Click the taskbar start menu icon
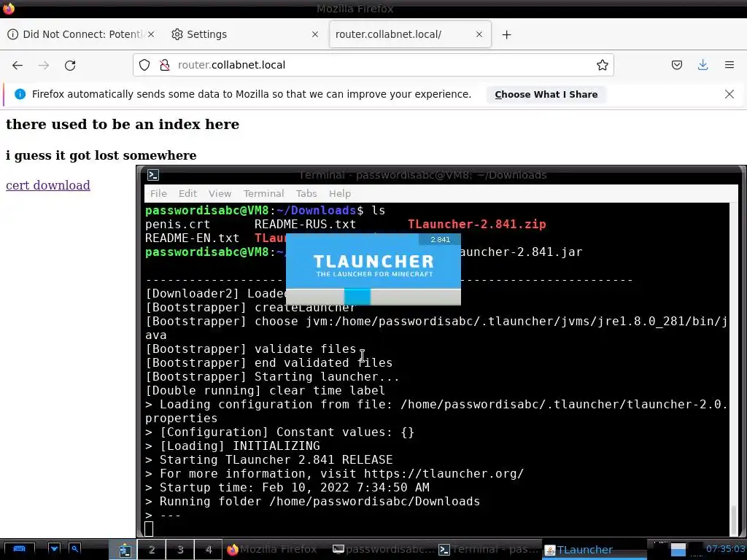This screenshot has height=560, width=747. pos(19,549)
